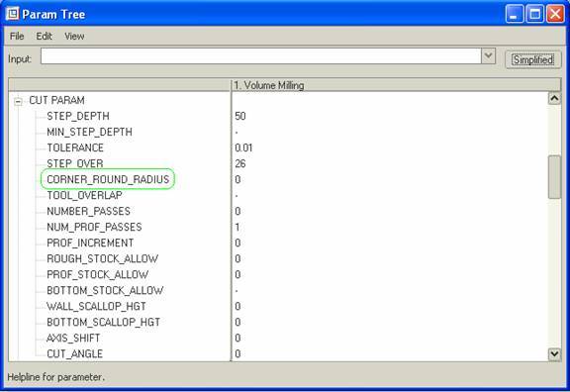The width and height of the screenshot is (570, 392).
Task: Open the Input dropdown arrow
Action: pos(488,56)
